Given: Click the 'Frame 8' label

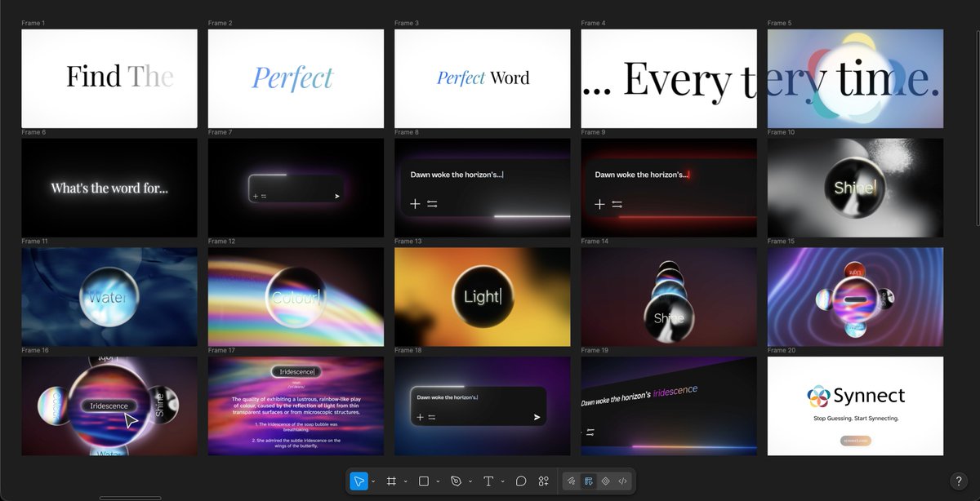Looking at the screenshot, I should tap(407, 132).
